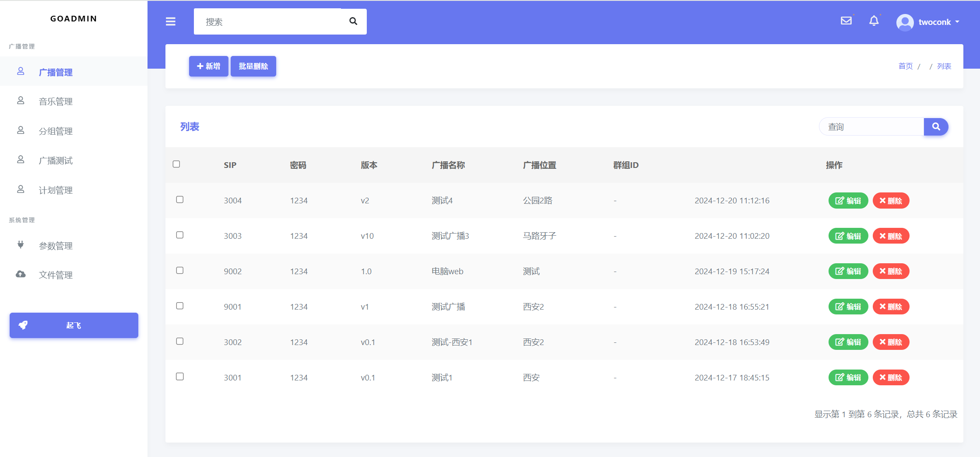This screenshot has width=980, height=457.
Task: Click the top search magnifier icon
Action: (353, 21)
